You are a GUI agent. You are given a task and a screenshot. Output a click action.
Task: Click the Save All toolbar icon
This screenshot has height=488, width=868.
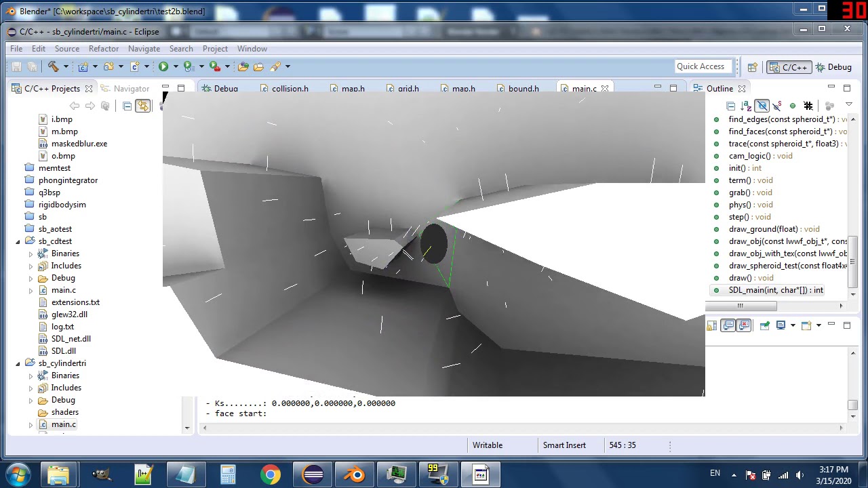pyautogui.click(x=32, y=66)
